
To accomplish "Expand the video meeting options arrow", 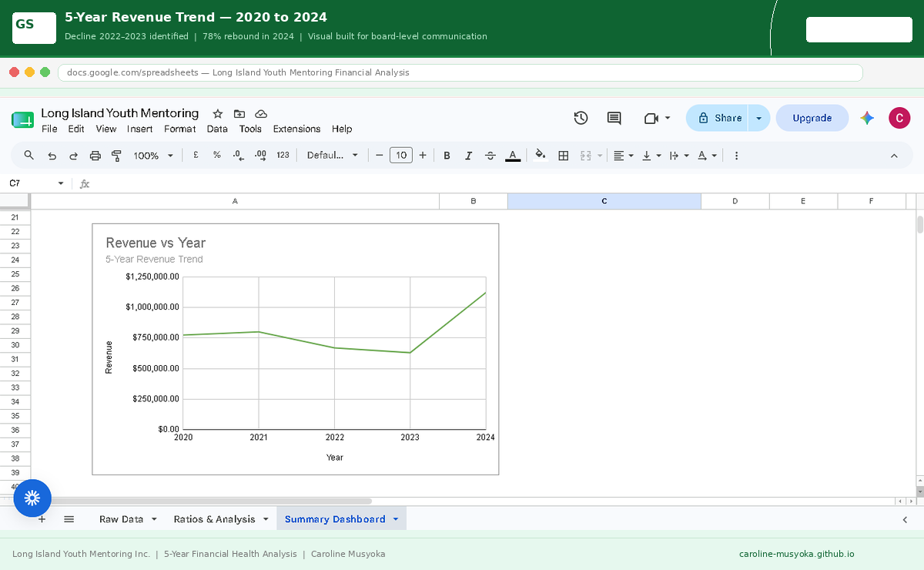I will pyautogui.click(x=668, y=118).
